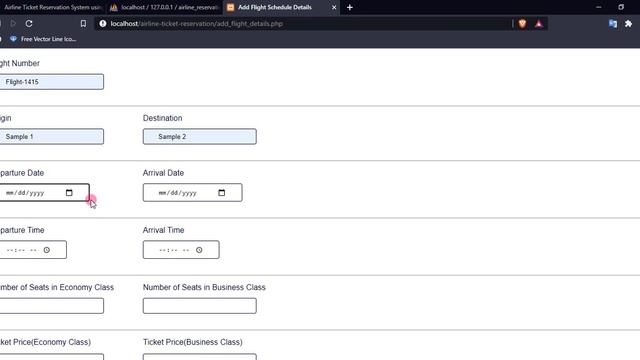Close the Add Flight Schedule Details tab
640x360 pixels.
coord(334,7)
